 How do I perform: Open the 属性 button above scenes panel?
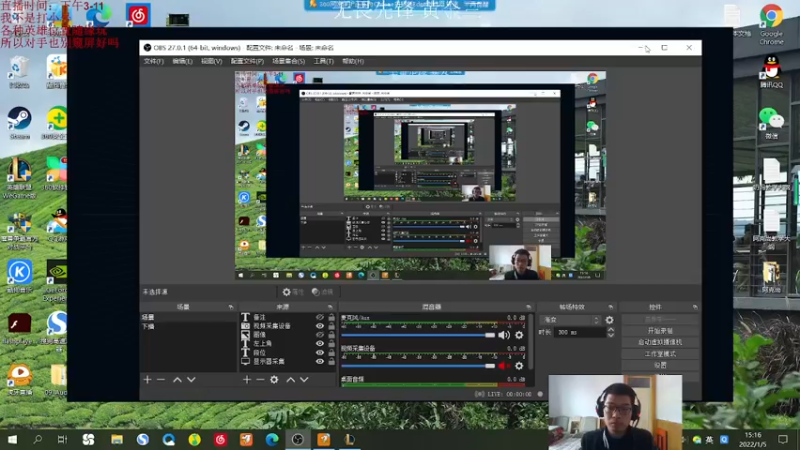click(x=293, y=292)
